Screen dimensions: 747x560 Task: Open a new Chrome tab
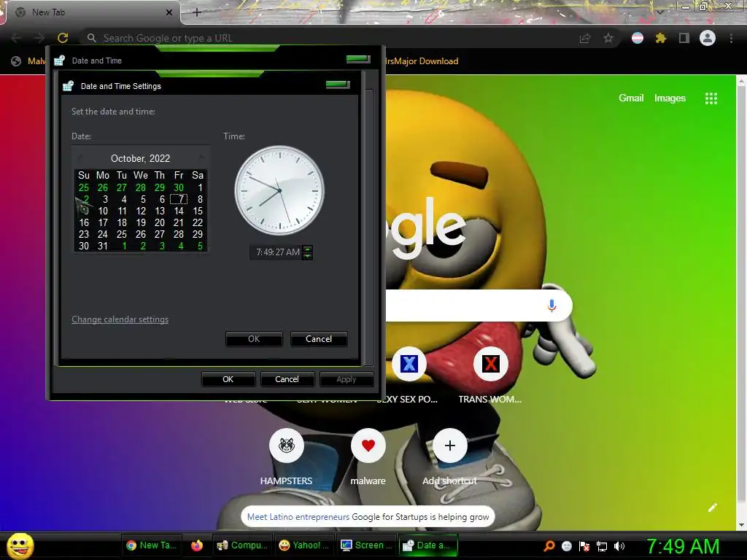click(x=197, y=12)
